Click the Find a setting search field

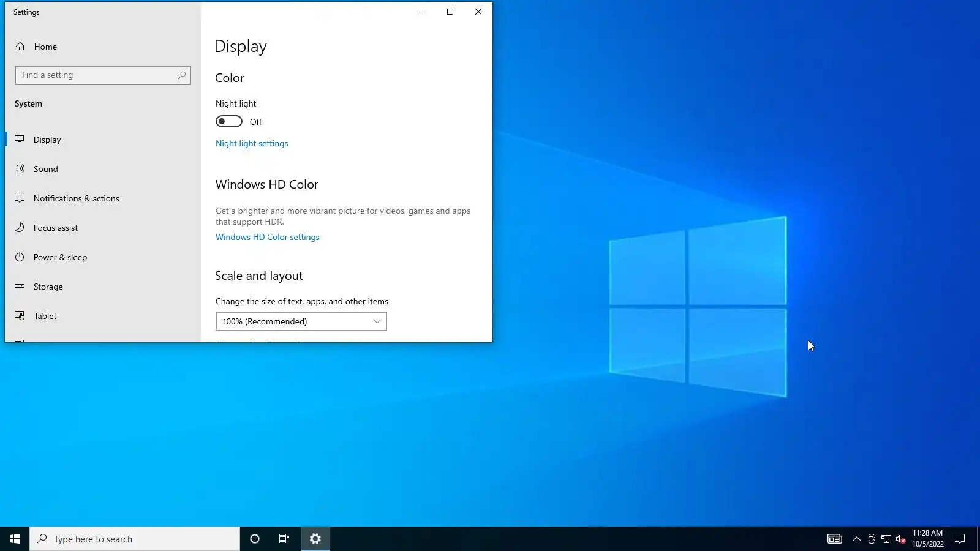(x=103, y=75)
